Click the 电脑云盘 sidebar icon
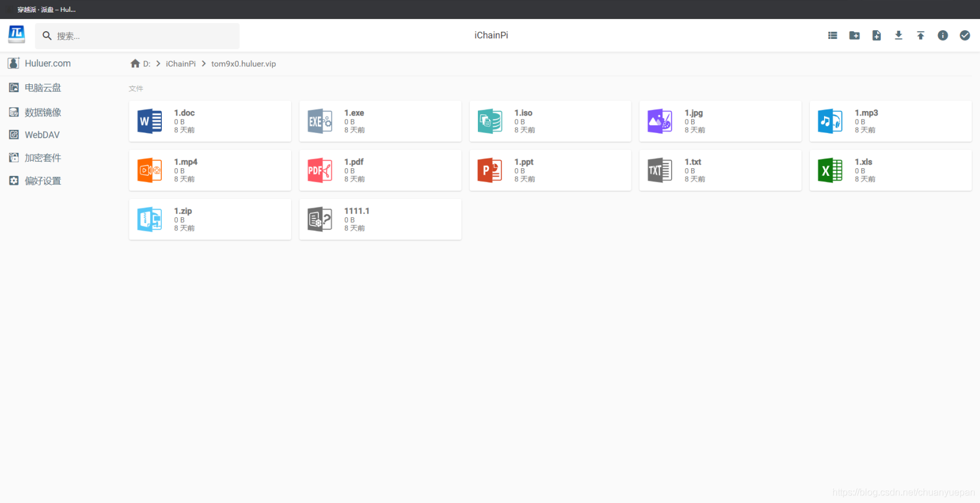This screenshot has width=980, height=503. [14, 87]
